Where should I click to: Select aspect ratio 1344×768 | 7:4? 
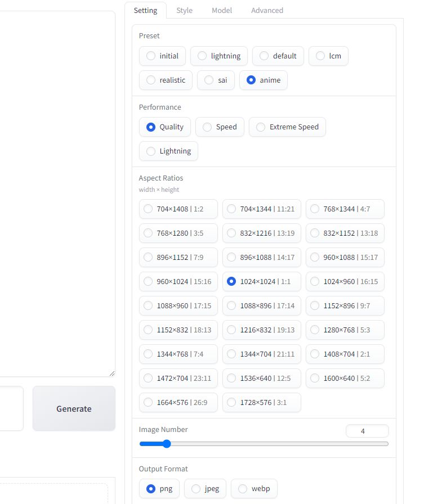[178, 354]
